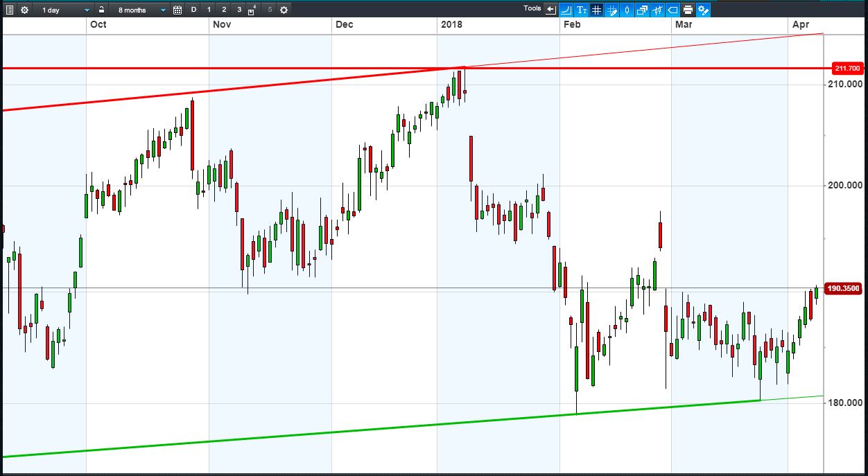Click the Mar label on time axis
Screen dimensions: 868x476
(684, 25)
